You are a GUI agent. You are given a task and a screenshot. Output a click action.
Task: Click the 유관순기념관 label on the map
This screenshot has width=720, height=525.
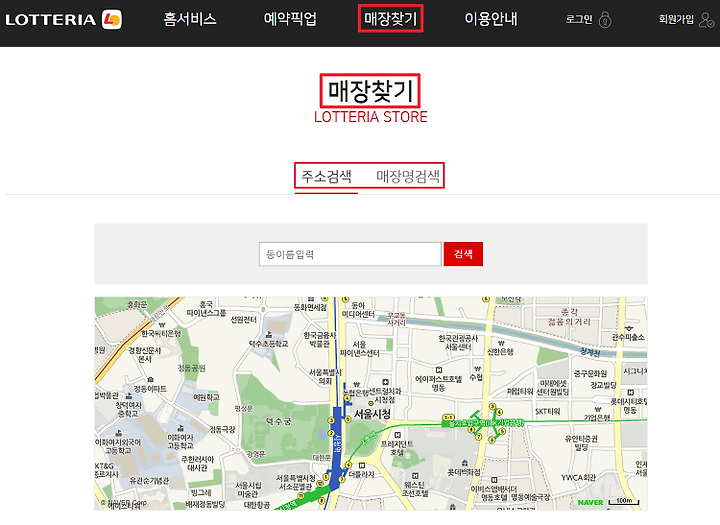149,480
